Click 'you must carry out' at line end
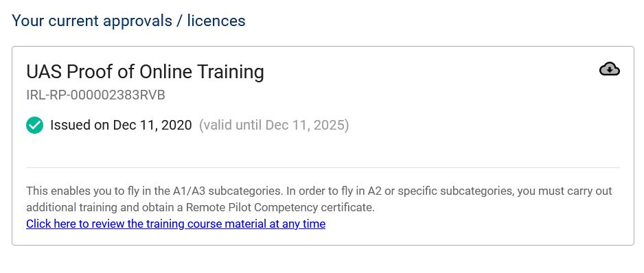The width and height of the screenshot is (644, 273). click(564, 191)
